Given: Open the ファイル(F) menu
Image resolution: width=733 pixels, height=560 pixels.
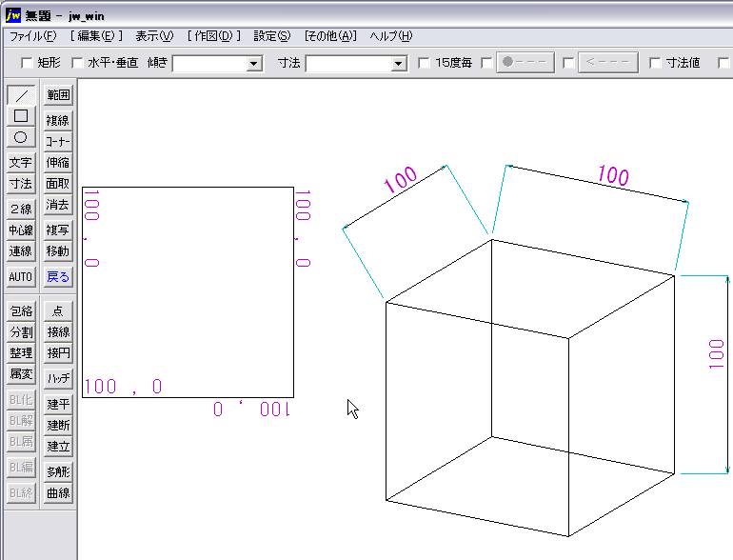Looking at the screenshot, I should coord(32,36).
